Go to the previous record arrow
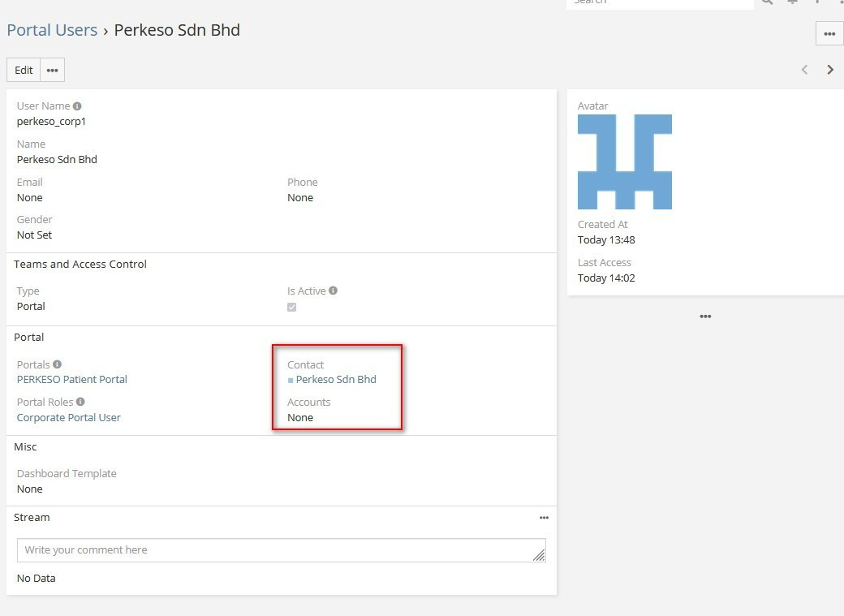This screenshot has height=616, width=844. point(804,70)
